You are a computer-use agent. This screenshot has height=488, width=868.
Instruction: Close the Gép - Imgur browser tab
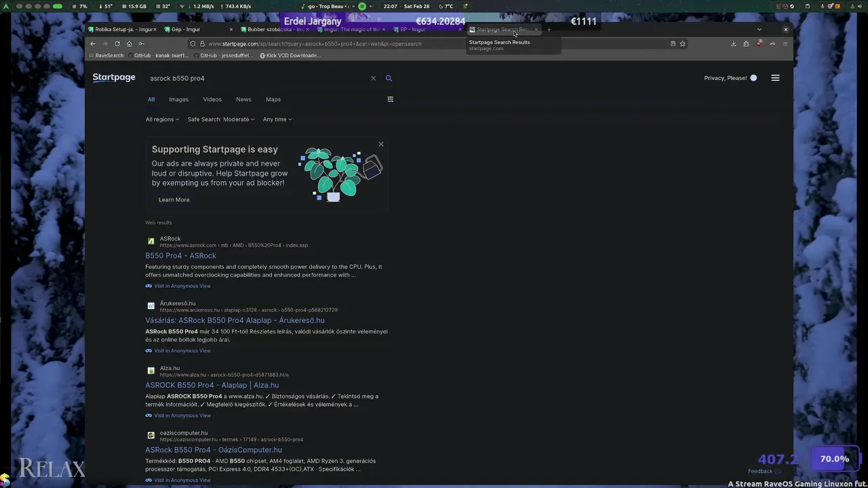(231, 29)
